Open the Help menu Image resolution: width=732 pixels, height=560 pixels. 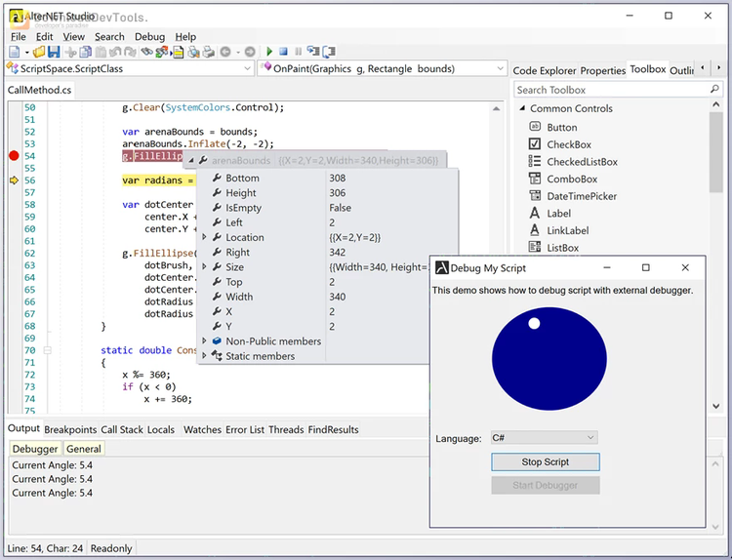(x=185, y=36)
